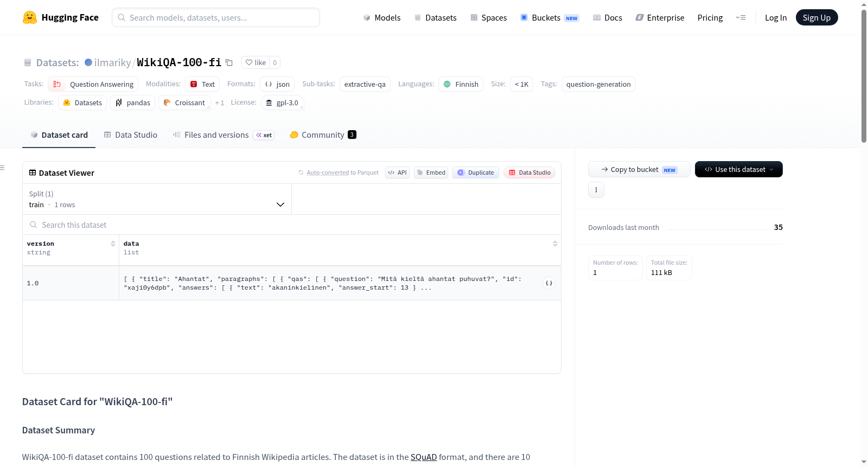Open the Datasets library tag

coord(82,103)
